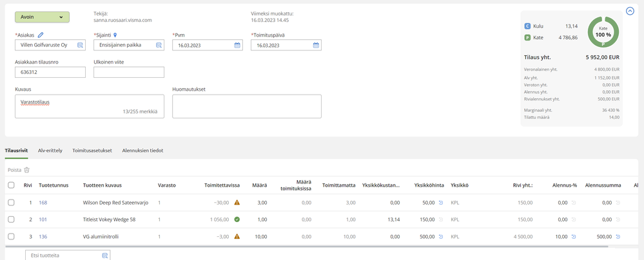Open product lookup in Etsi tuotteita

pyautogui.click(x=104, y=255)
